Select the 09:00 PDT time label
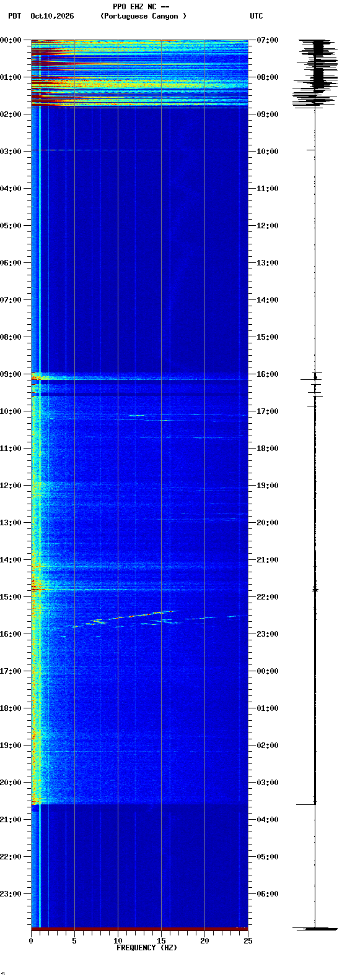This screenshot has width=342, height=980. 11,374
